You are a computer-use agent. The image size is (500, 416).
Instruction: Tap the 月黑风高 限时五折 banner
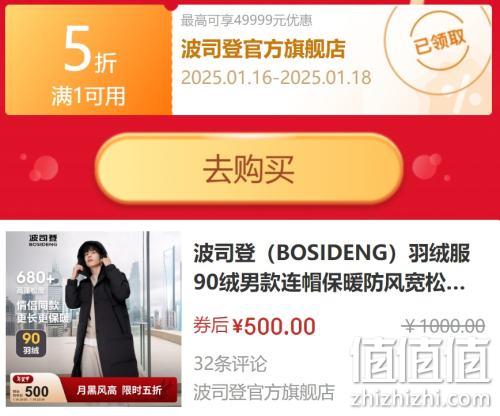coord(119,390)
